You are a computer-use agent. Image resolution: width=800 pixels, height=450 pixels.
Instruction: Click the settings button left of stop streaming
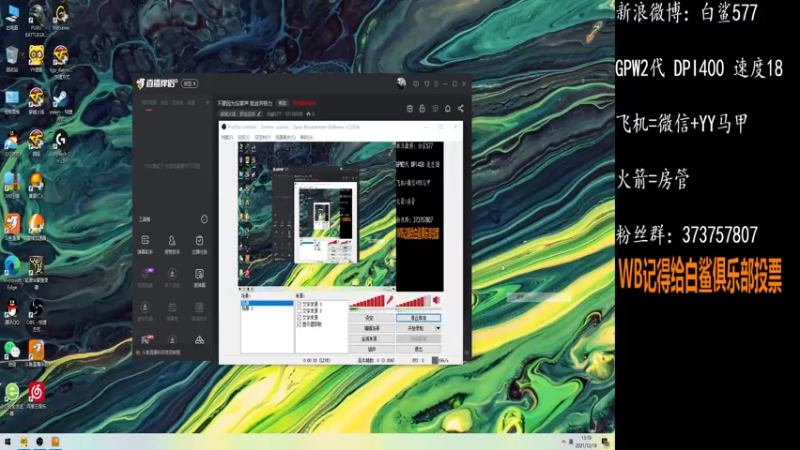pos(371,318)
